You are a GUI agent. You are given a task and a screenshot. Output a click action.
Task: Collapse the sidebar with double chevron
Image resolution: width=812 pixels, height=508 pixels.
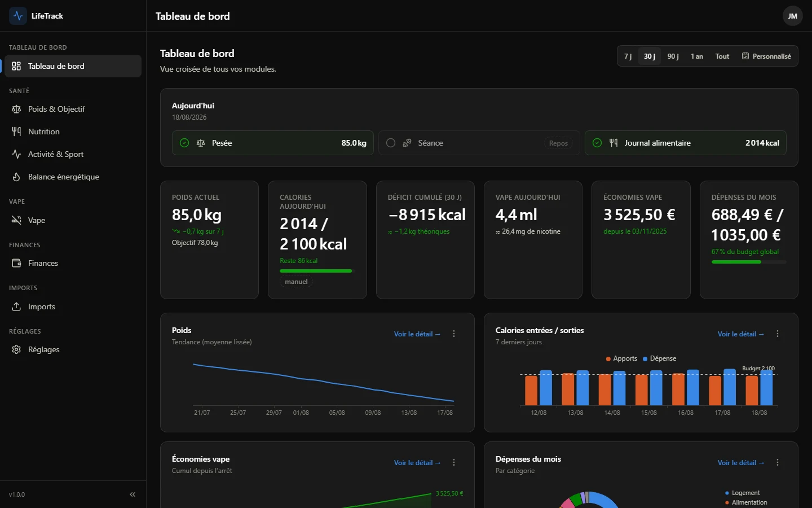pos(133,494)
